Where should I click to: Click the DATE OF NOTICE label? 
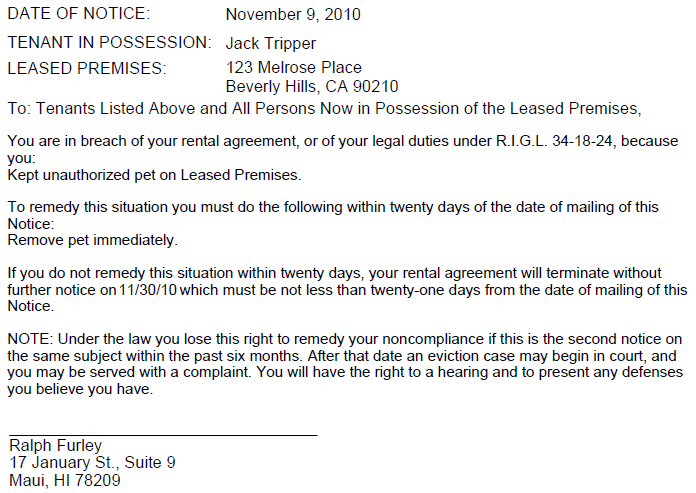[x=79, y=15]
